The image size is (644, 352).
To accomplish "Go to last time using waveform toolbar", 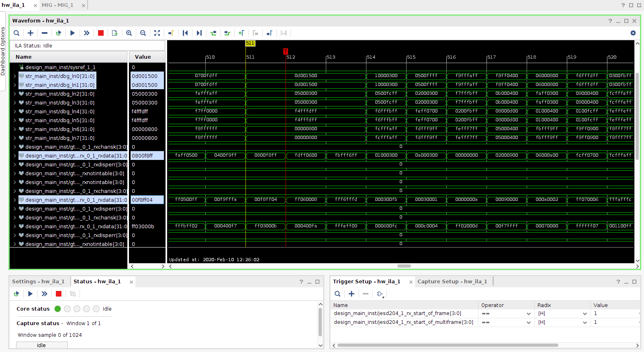I will click(x=199, y=33).
